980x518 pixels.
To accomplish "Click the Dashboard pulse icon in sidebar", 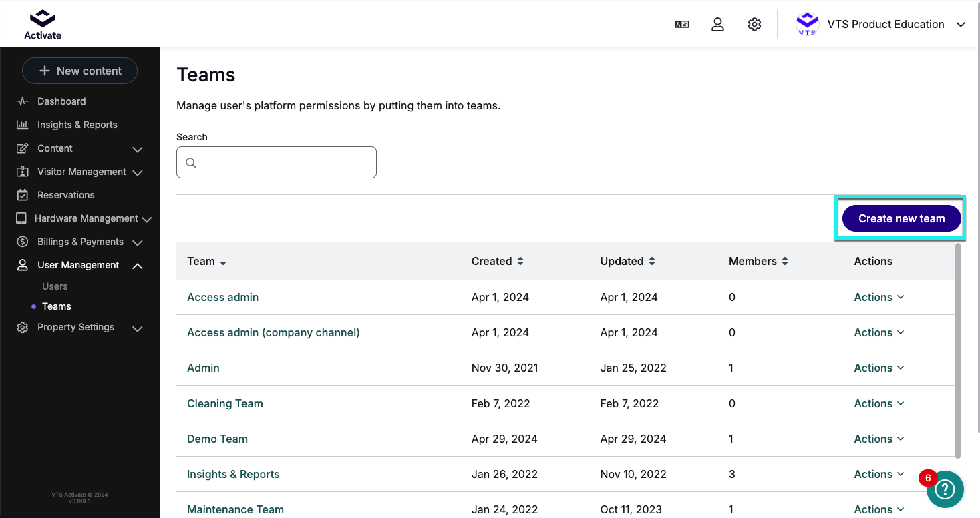I will [23, 101].
